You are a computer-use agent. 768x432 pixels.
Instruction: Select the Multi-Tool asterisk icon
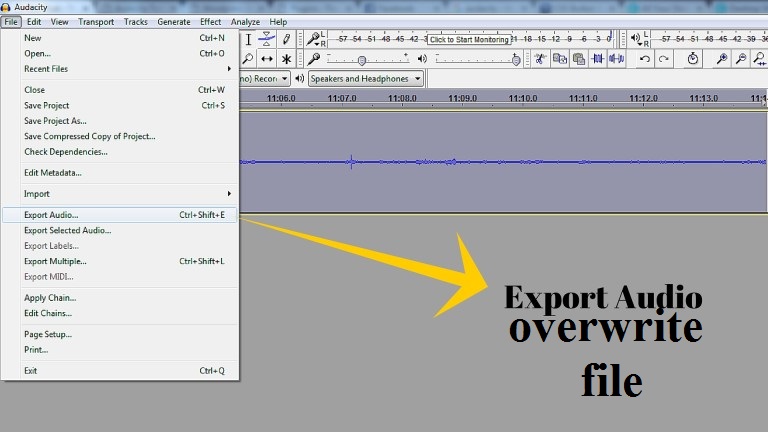point(287,59)
